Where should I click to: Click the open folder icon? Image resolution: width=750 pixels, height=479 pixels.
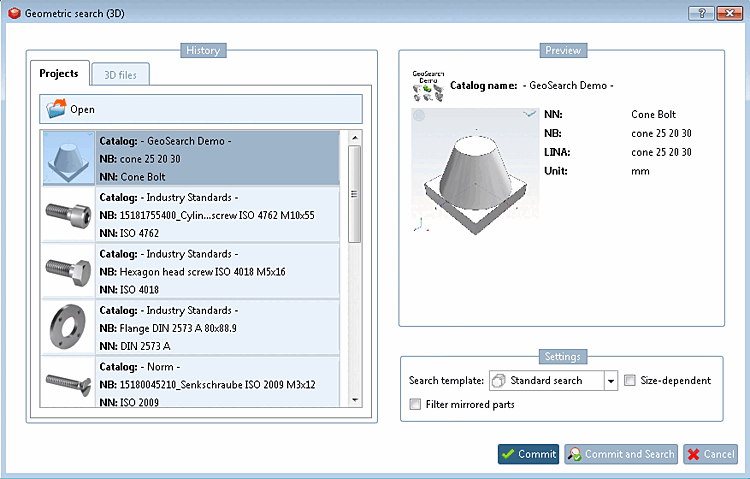56,109
